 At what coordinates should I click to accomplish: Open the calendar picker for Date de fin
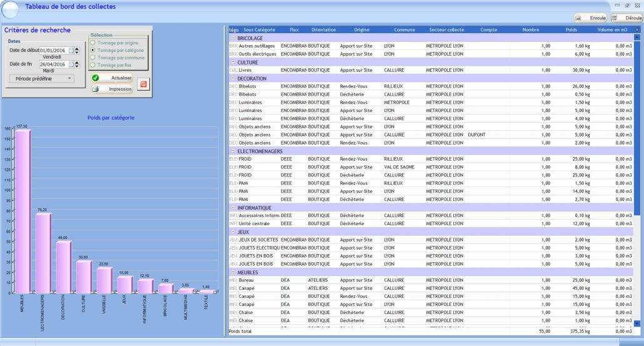[71, 64]
